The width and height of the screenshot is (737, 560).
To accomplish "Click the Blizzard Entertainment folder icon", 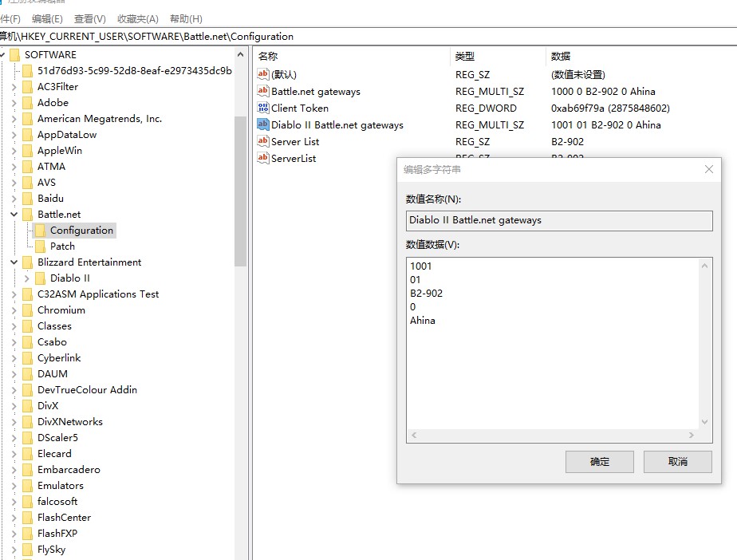I will [28, 262].
